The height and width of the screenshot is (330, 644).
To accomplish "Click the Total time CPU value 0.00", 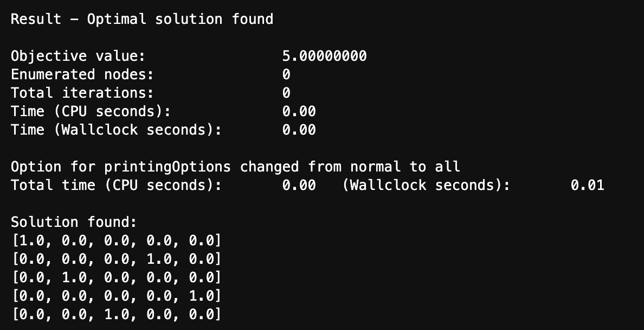I will [x=299, y=185].
